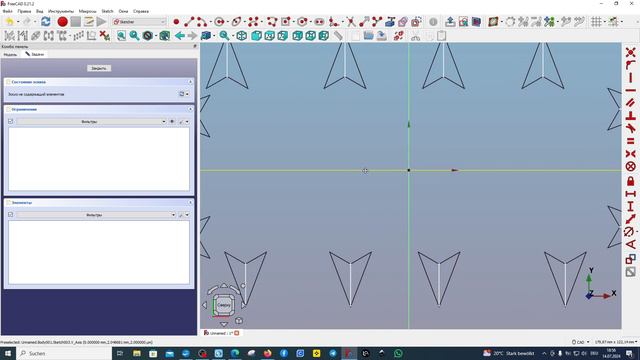The image size is (640, 360).
Task: Collapse the elements section
Action: click(x=190, y=202)
